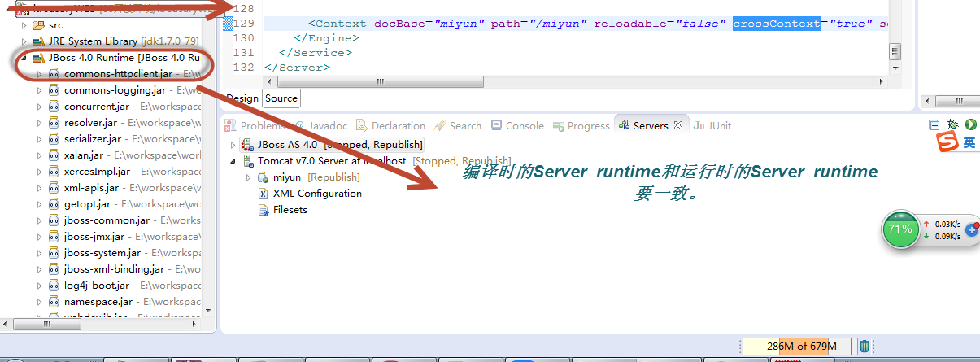Expand jboss-jmx.jar entry
Image resolution: width=980 pixels, height=362 pixels.
click(39, 237)
